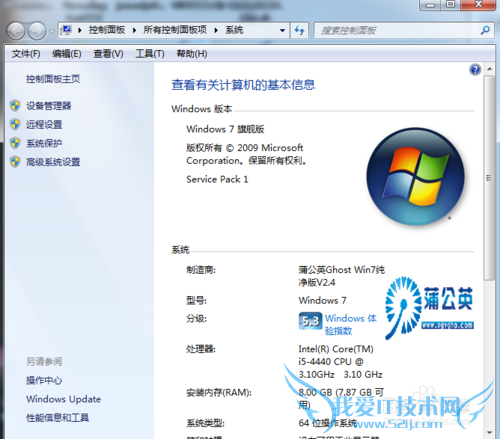The image size is (500, 439).
Task: Click shield icon beside 系统保护
Action: [x=15, y=143]
